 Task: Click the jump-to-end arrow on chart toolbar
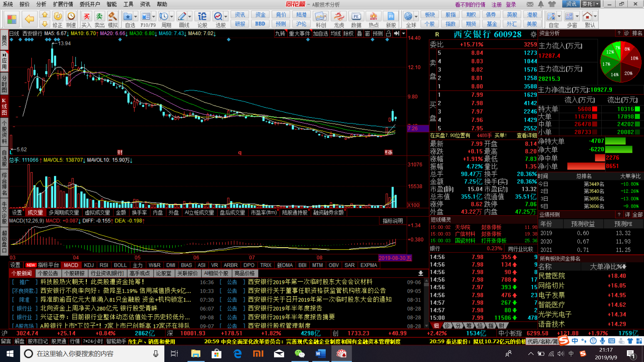coord(397,34)
